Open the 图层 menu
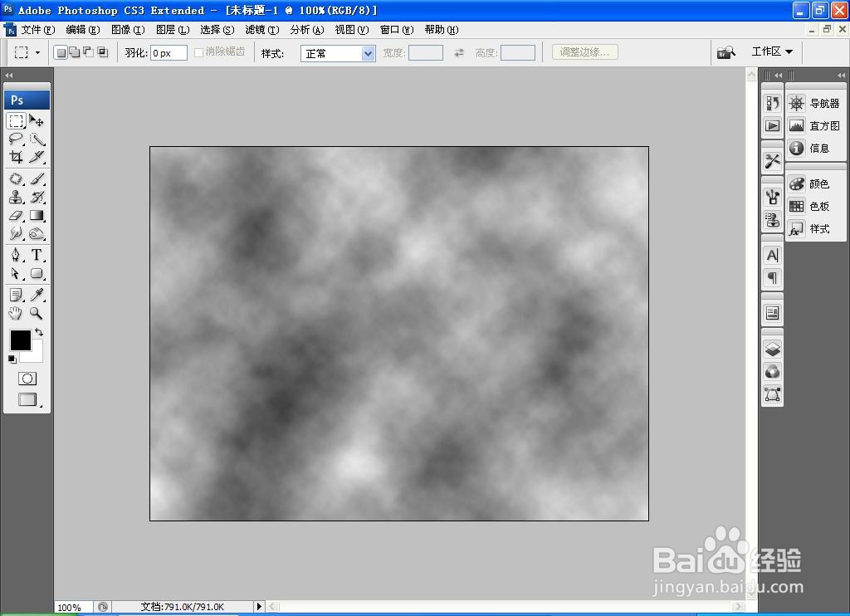Screen dimensions: 850x616 click(173, 30)
